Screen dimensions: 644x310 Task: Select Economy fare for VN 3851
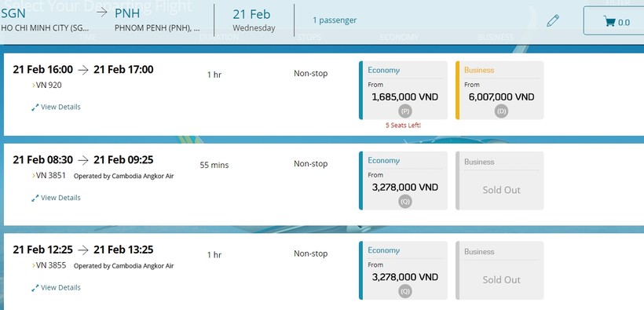pyautogui.click(x=404, y=181)
